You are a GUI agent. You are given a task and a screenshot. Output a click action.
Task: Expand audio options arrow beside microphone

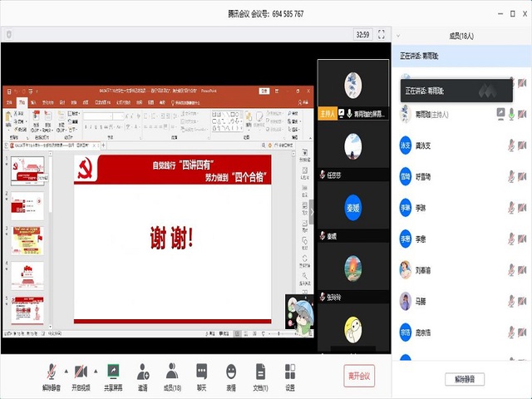[66, 371]
